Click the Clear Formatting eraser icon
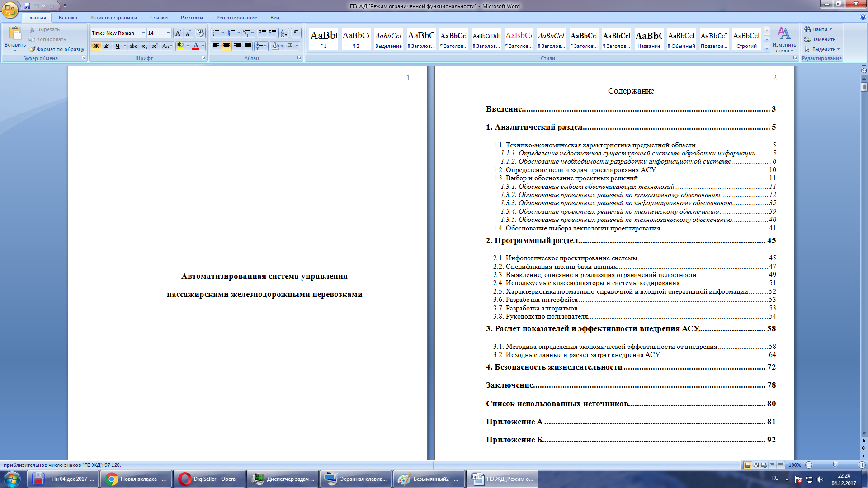Screen dimensions: 868x488 point(200,33)
